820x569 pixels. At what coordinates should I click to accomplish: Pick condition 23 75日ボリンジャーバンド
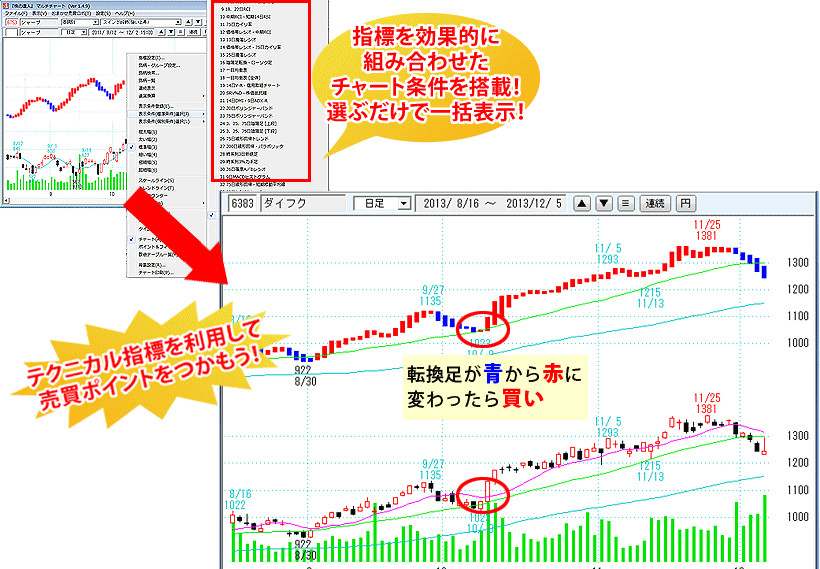[246, 116]
